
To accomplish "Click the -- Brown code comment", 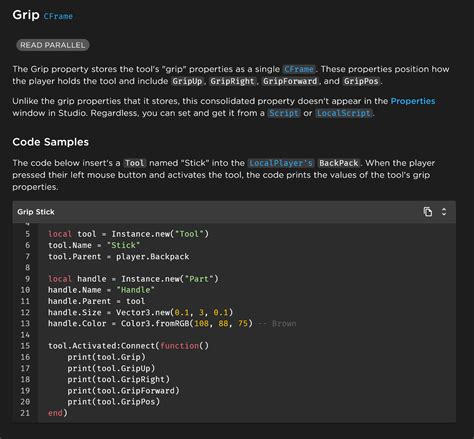I will [x=277, y=323].
